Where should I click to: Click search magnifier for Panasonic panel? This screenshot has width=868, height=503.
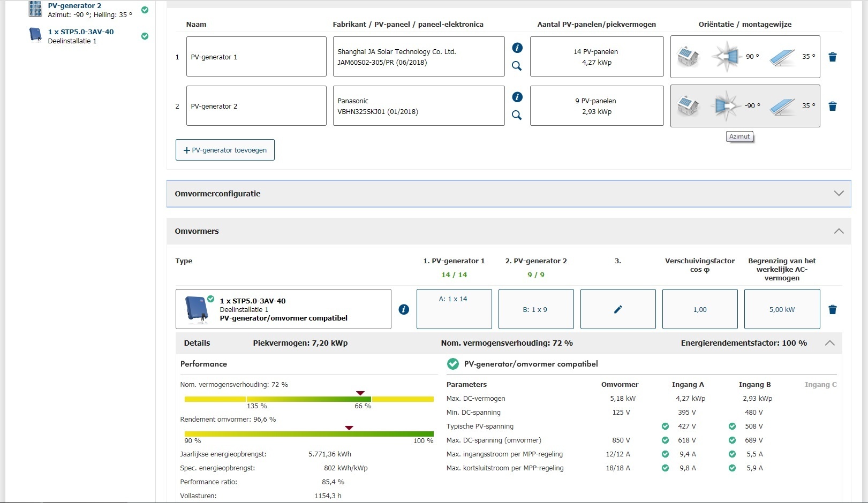pyautogui.click(x=517, y=115)
